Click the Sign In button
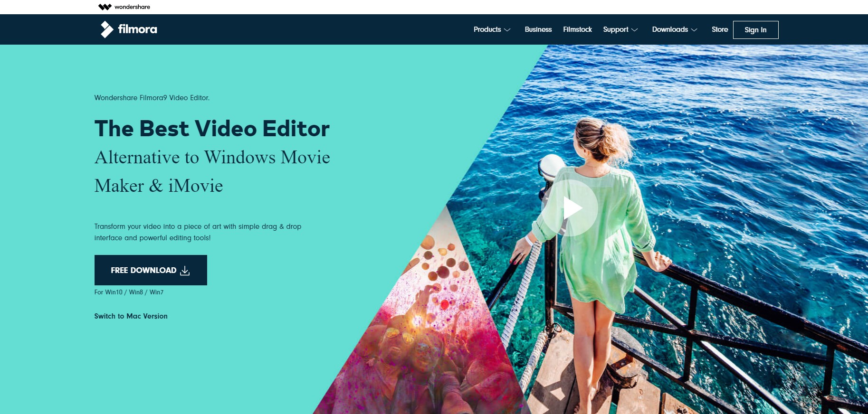This screenshot has width=868, height=414. click(x=755, y=30)
